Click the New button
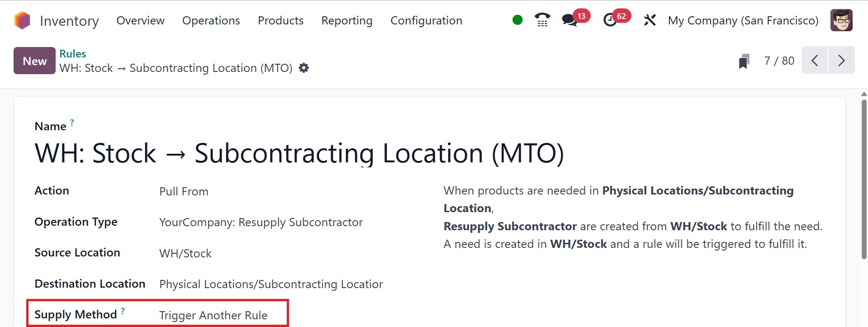 [x=34, y=61]
